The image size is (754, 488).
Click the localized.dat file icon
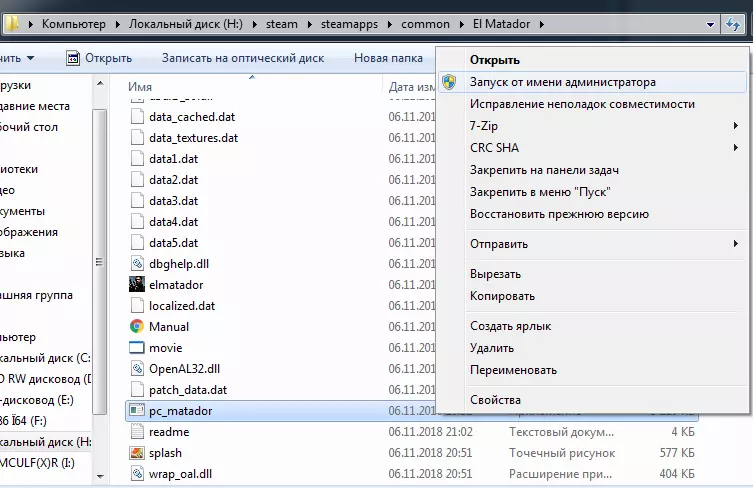(x=137, y=306)
